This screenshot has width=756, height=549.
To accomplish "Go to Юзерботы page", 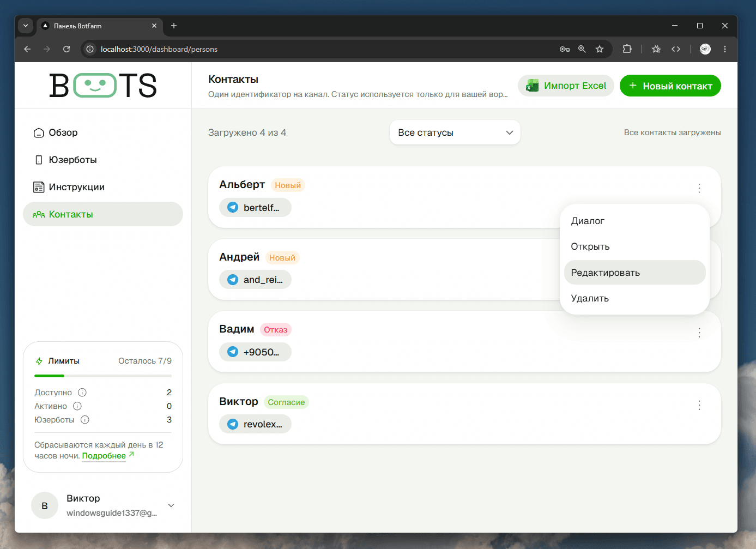I will click(x=103, y=160).
